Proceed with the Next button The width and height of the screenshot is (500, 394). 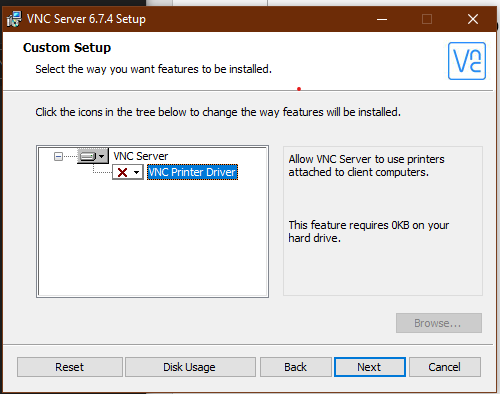pyautogui.click(x=370, y=367)
